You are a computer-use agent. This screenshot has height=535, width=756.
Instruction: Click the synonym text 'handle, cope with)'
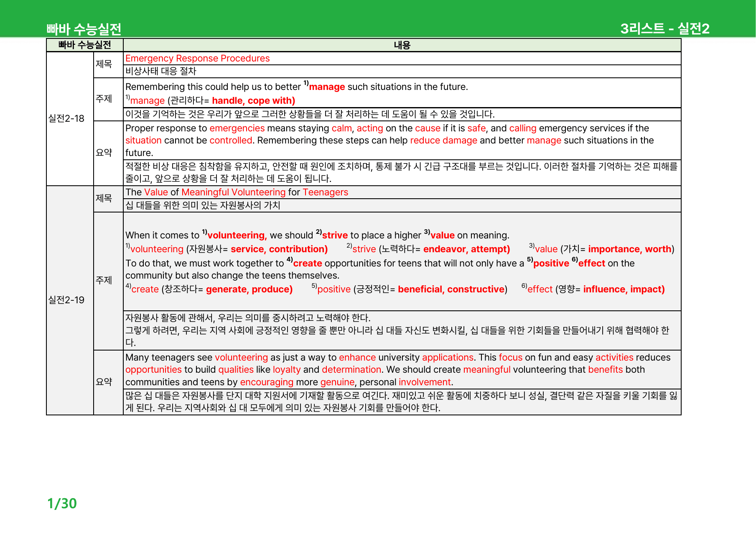pos(254,101)
